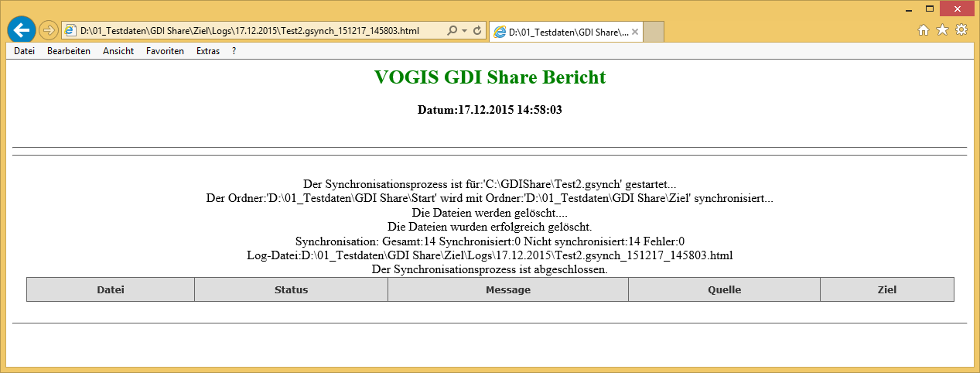Click 'Die Dateien werden gelöscht....' text
The width and height of the screenshot is (980, 373).
490,213
